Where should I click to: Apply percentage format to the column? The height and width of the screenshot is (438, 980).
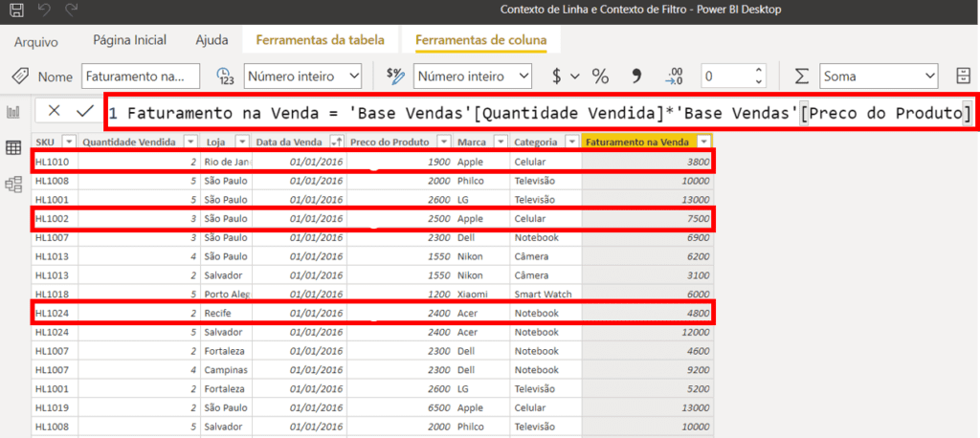(600, 77)
